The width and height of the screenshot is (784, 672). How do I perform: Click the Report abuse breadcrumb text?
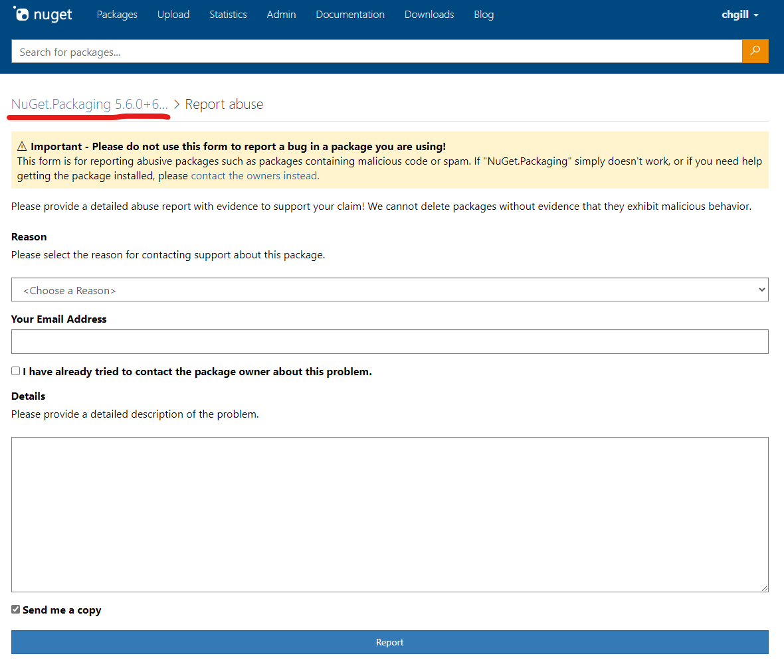pos(224,104)
